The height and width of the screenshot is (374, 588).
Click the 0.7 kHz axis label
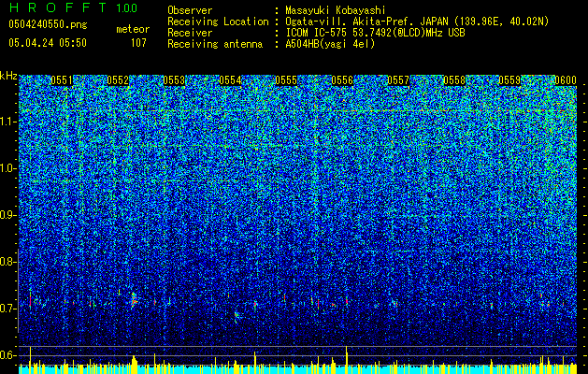[x=7, y=309]
